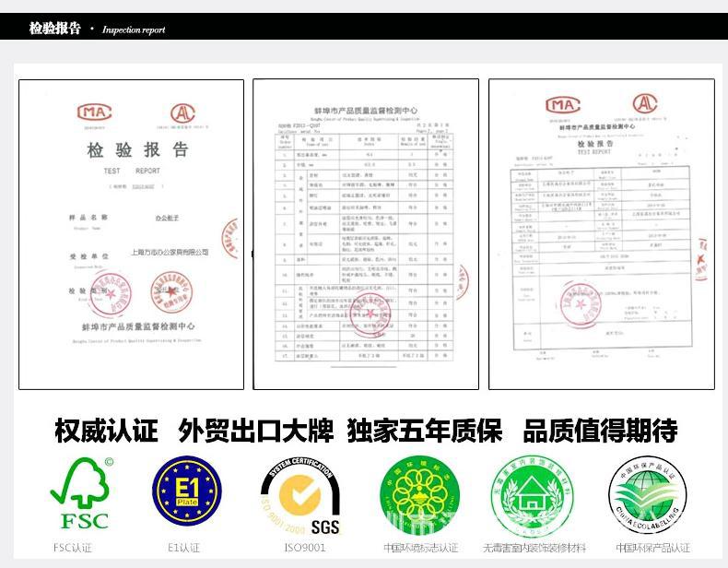This screenshot has width=728, height=568.
Task: Click the SGS system certification logo
Action: click(x=300, y=496)
